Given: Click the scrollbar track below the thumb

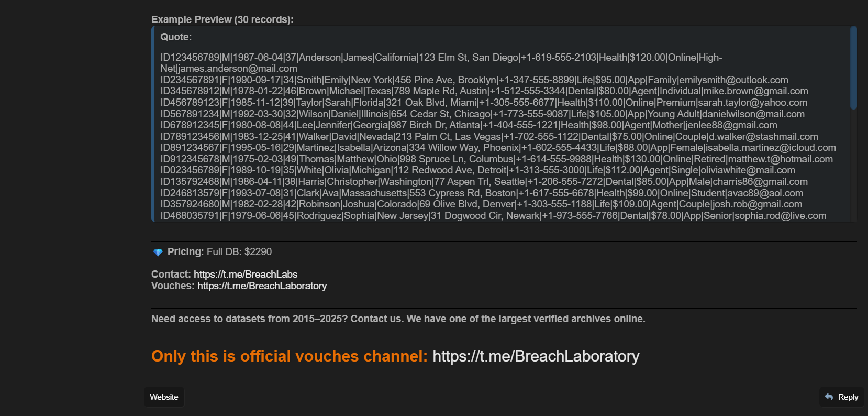Looking at the screenshot, I should pos(853,168).
